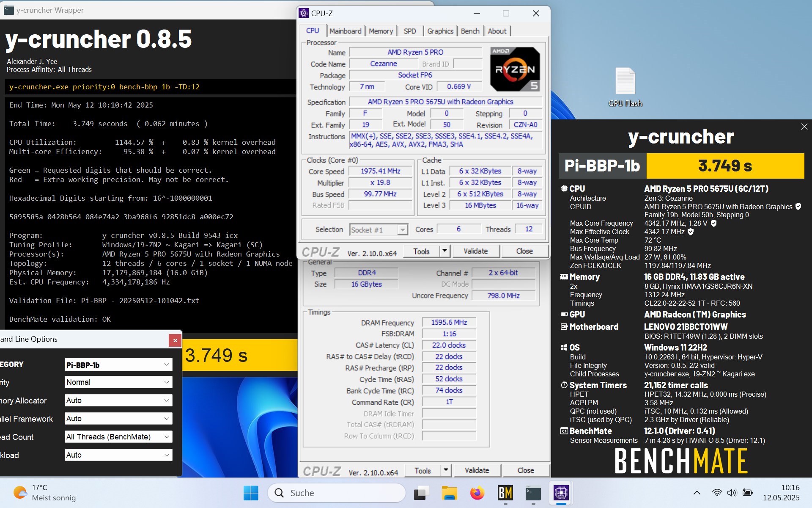
Task: Click the weather widget on taskbar
Action: point(44,493)
